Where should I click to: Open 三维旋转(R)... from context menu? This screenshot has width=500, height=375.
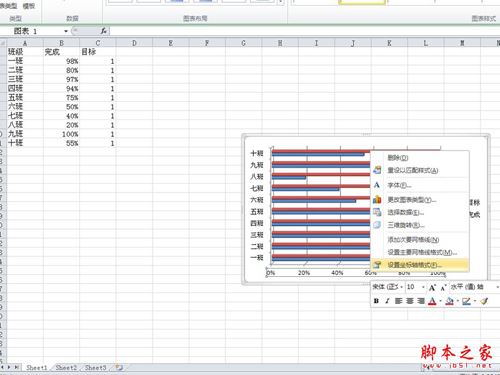[420, 225]
